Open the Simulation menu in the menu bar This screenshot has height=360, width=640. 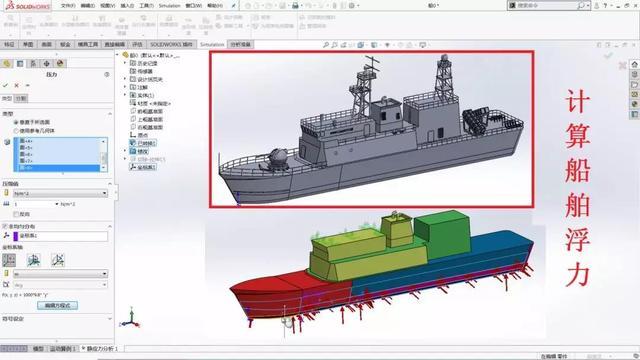pos(169,6)
